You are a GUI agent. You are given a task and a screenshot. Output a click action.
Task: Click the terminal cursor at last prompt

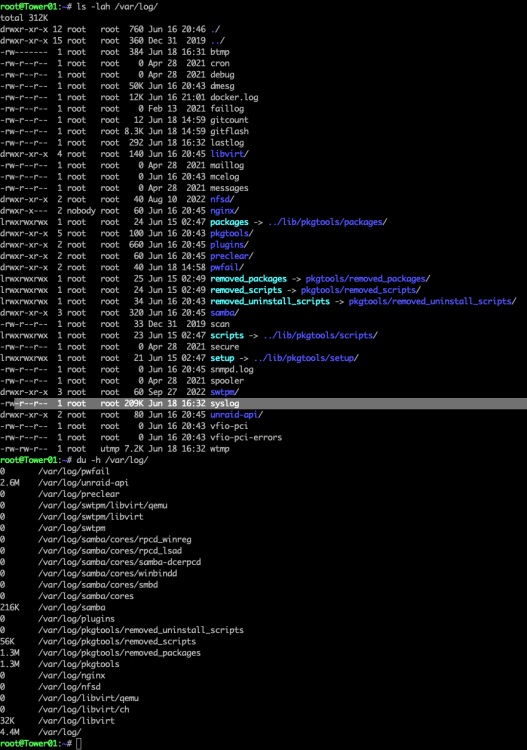[79, 744]
